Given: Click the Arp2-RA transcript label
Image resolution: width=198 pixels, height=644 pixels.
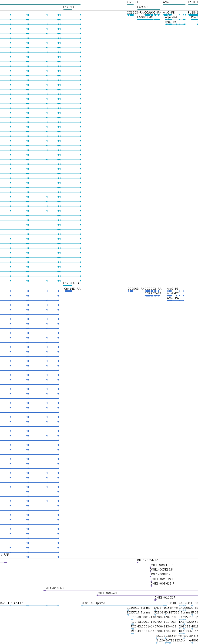Looking at the screenshot, I should coord(171,17).
